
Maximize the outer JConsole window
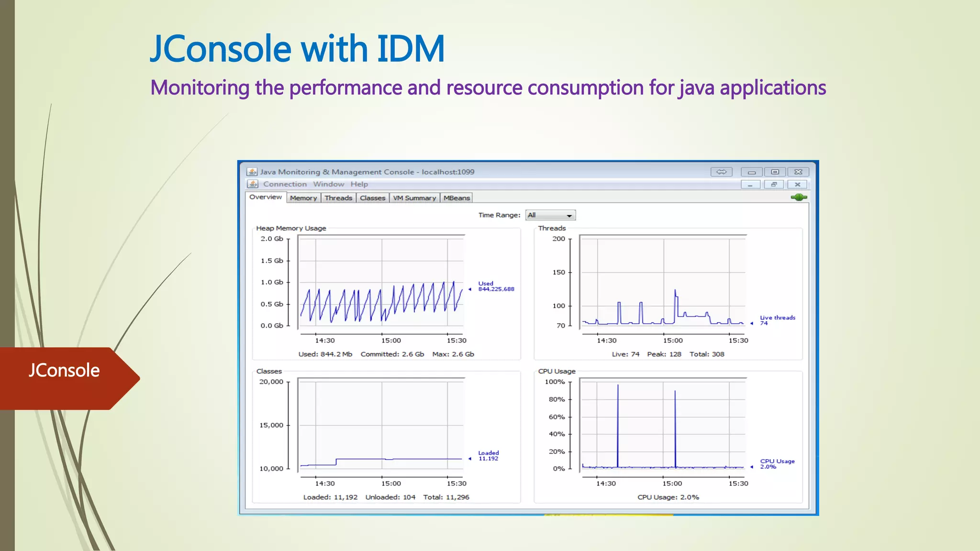775,172
